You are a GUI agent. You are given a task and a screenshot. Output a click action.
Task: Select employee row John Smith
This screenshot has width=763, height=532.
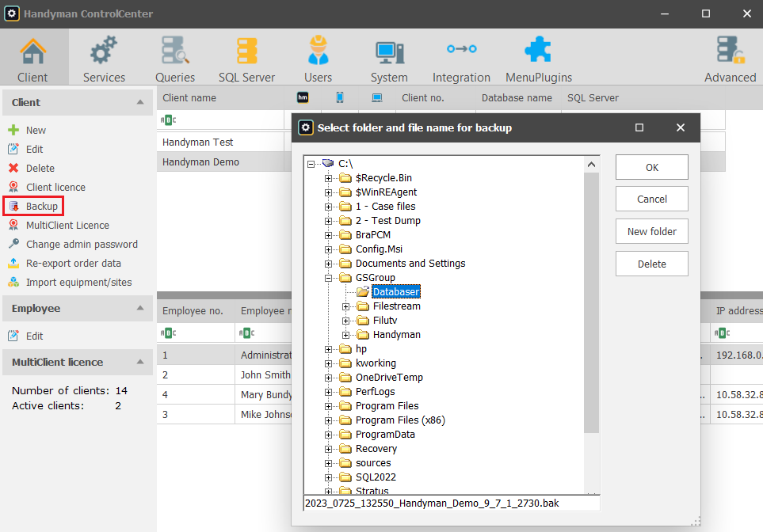(224, 375)
